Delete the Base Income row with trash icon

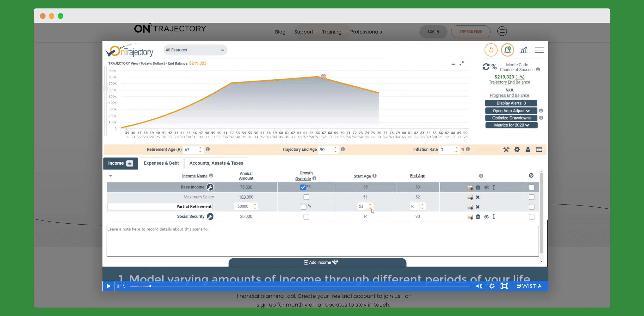coord(478,187)
